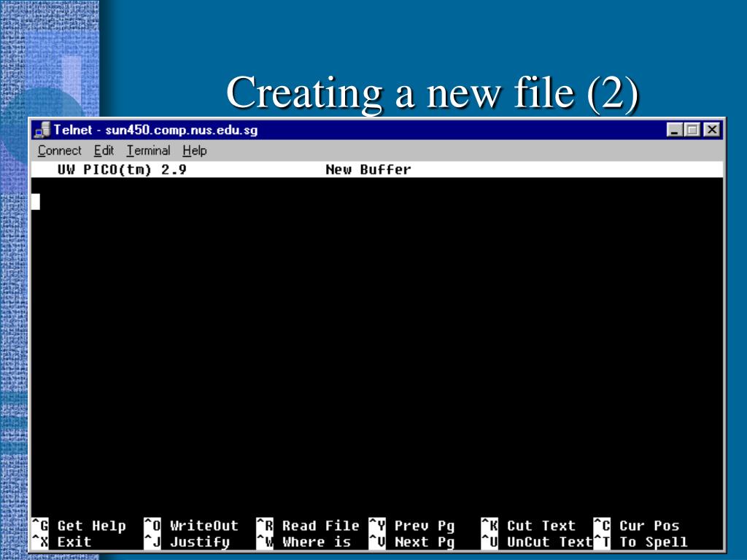This screenshot has height=560, width=747.
Task: Click the white text cursor block
Action: click(x=35, y=201)
